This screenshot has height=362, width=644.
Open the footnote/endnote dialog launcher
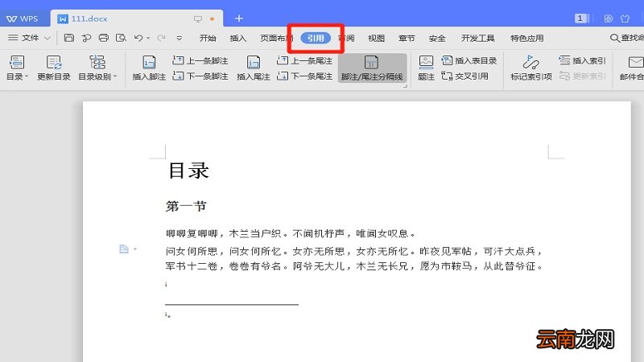tap(405, 87)
